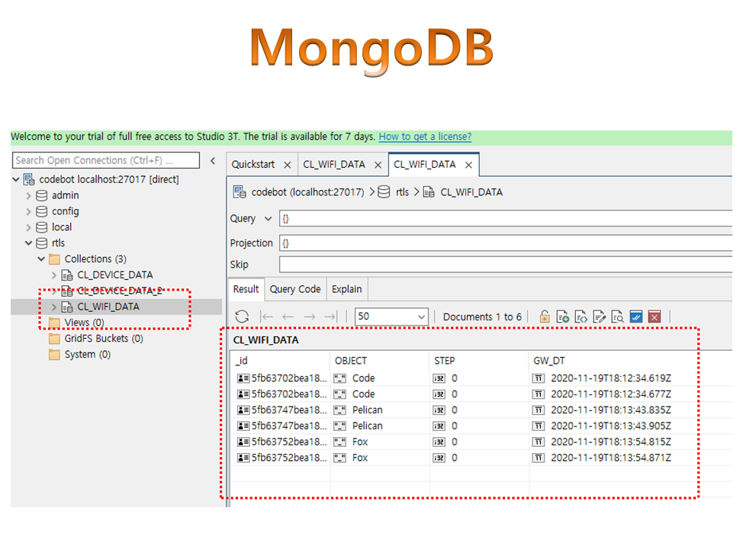
Task: Collapse the rtls database node
Action: click(x=28, y=243)
